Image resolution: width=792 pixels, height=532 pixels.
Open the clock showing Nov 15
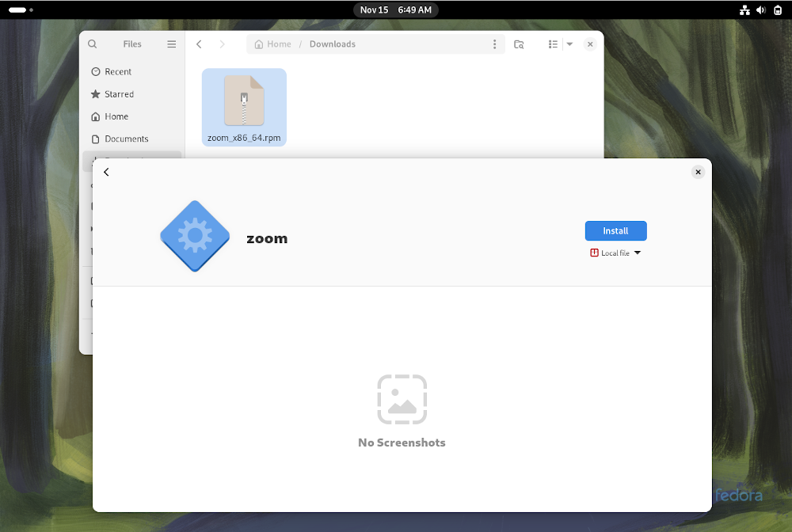tap(395, 9)
